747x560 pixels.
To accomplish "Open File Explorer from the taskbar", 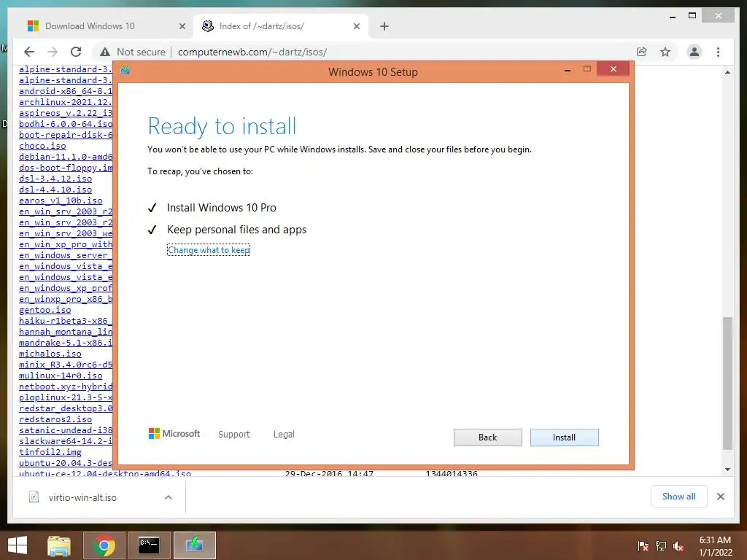I will coord(59,545).
